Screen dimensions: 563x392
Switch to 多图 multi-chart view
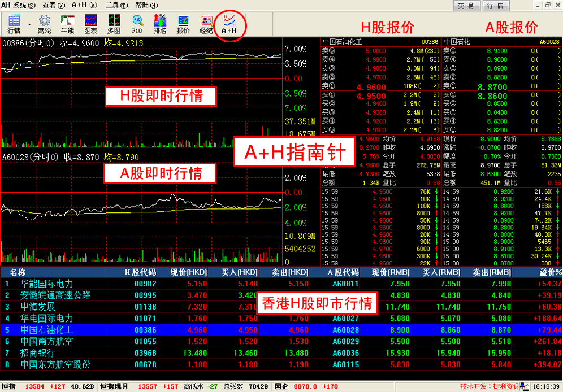[x=114, y=24]
